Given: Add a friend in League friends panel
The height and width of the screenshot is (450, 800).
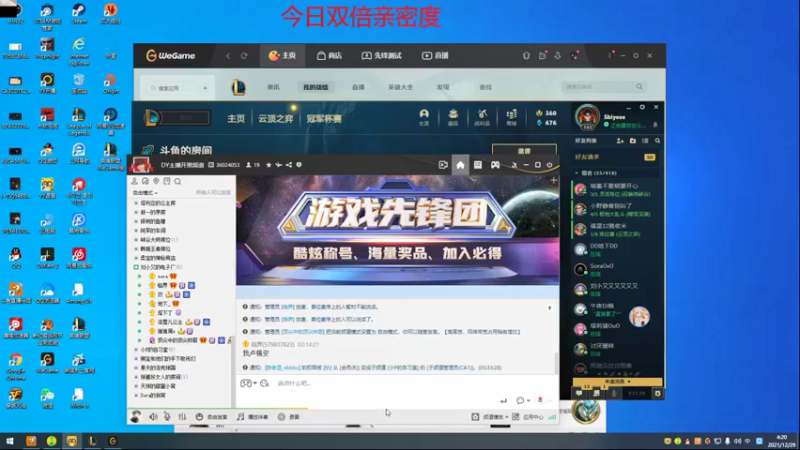Looking at the screenshot, I should point(620,141).
